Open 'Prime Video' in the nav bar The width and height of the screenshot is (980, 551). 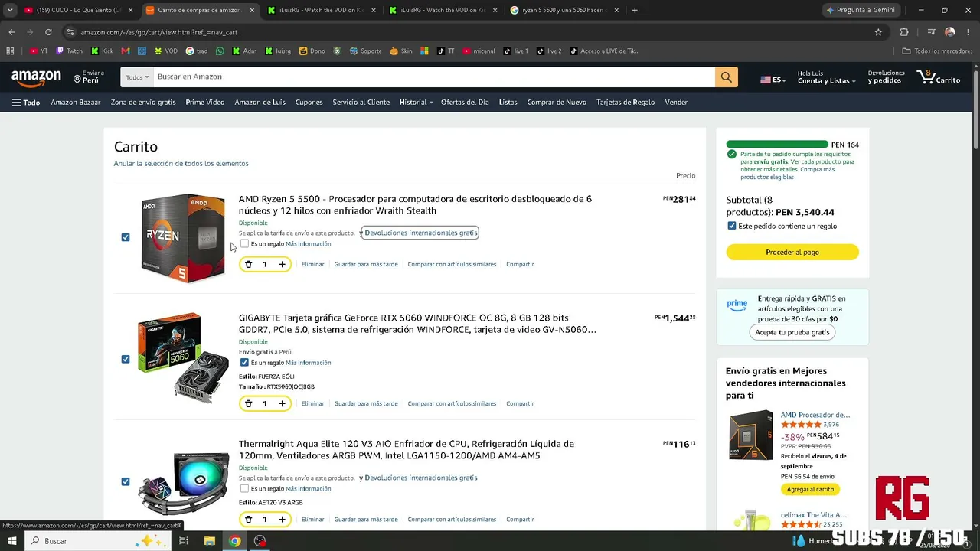coord(204,103)
